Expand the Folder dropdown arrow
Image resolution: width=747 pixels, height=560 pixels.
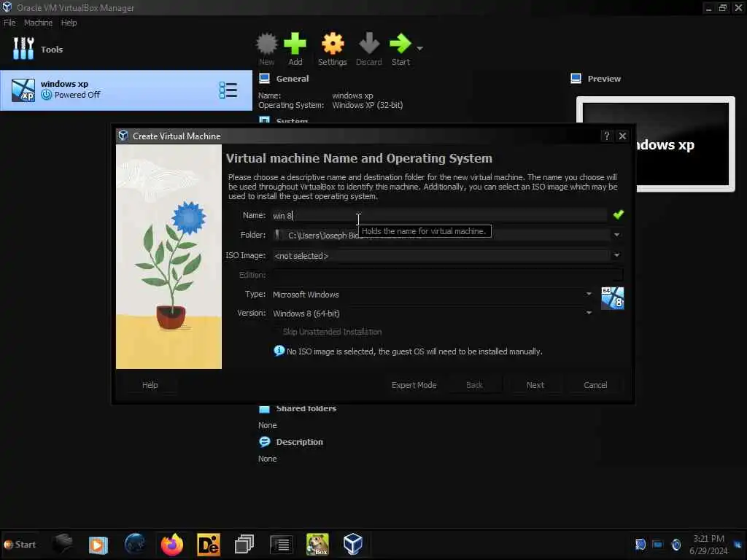[x=616, y=235]
